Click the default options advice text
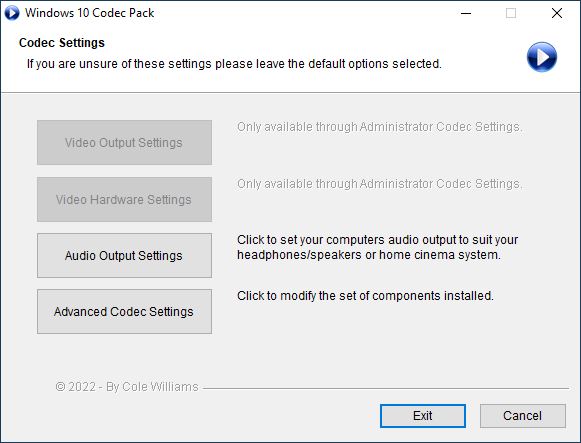This screenshot has height=443, width=581. (x=234, y=64)
